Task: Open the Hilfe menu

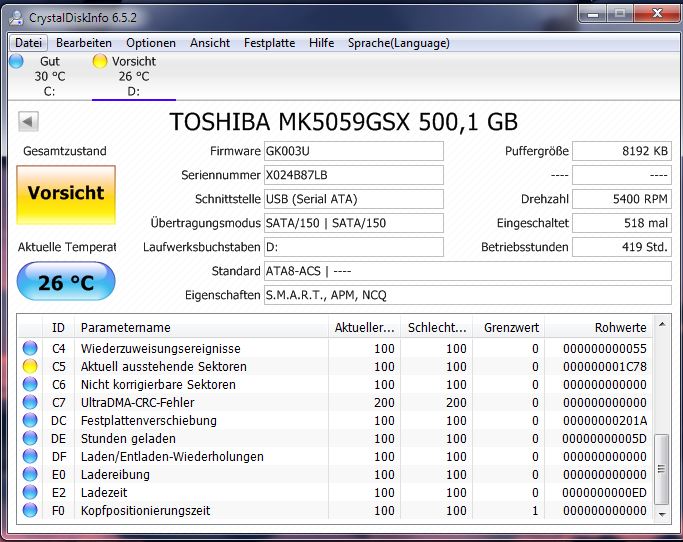Action: [x=321, y=43]
